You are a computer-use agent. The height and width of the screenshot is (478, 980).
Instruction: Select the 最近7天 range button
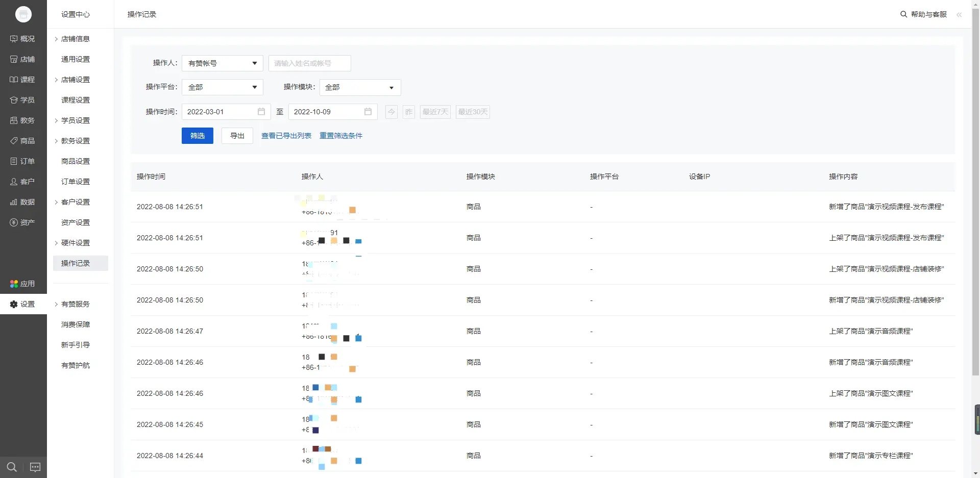435,112
